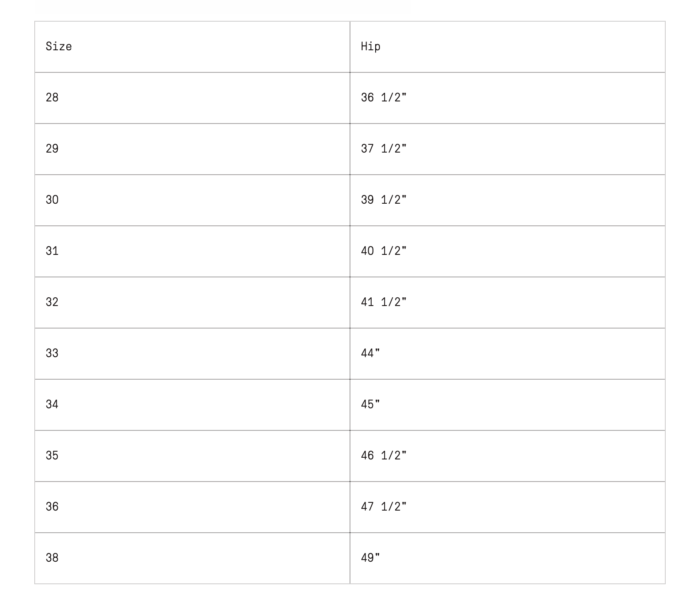This screenshot has width=700, height=612.
Task: Click the 41 1/2" hip measurement
Action: pyautogui.click(x=384, y=302)
